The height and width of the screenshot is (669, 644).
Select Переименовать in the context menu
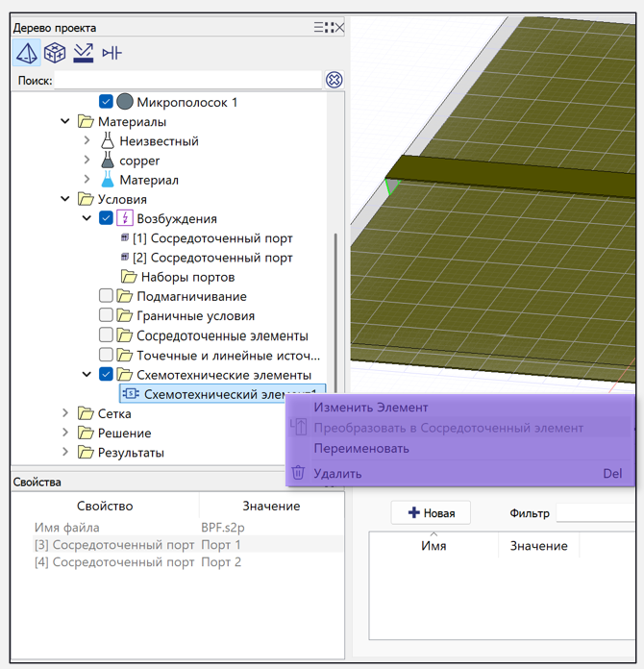(x=361, y=448)
